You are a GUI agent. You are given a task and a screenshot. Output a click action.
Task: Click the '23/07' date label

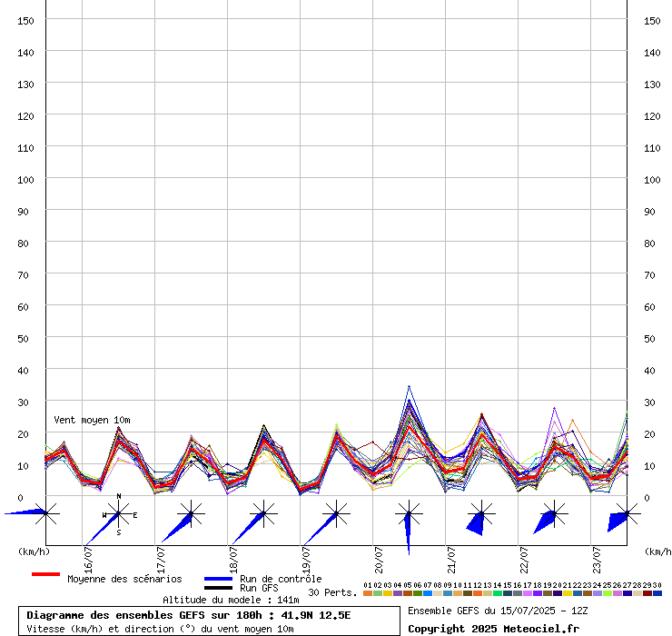597,560
